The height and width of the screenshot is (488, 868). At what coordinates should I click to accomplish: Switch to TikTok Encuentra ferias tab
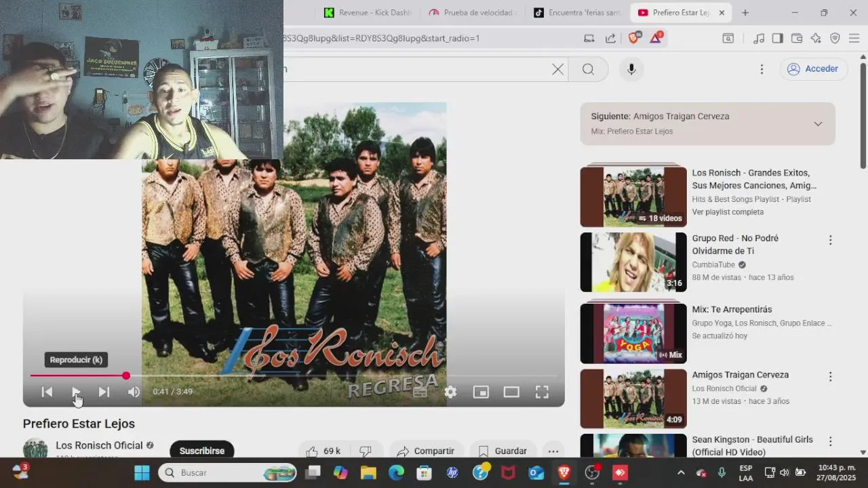pos(577,12)
